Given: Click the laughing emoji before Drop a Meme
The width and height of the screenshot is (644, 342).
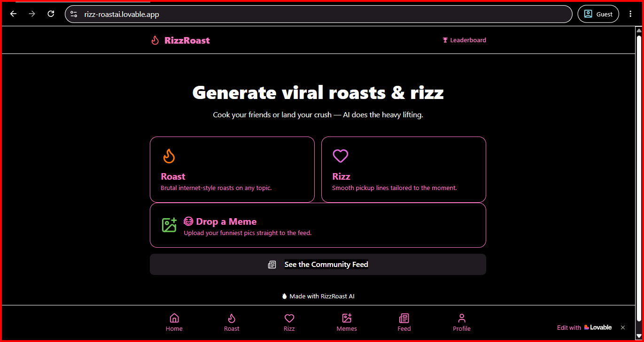Looking at the screenshot, I should point(188,221).
